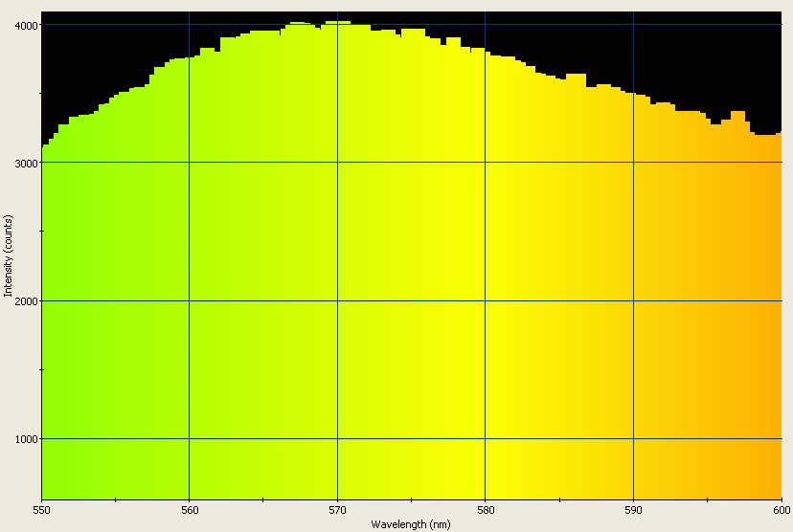
Task: Click gridline intersection at 570 nm and 2000 counts
Action: [x=337, y=301]
